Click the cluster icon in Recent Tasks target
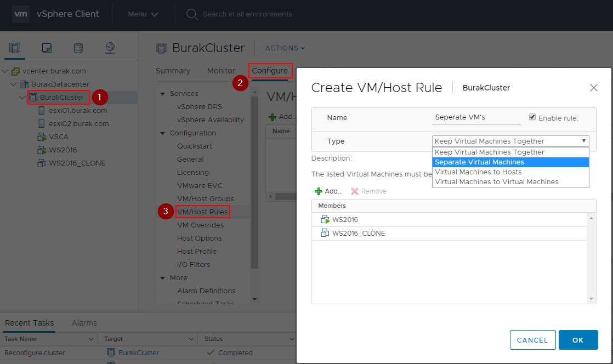The width and height of the screenshot is (613, 364). pyautogui.click(x=111, y=352)
